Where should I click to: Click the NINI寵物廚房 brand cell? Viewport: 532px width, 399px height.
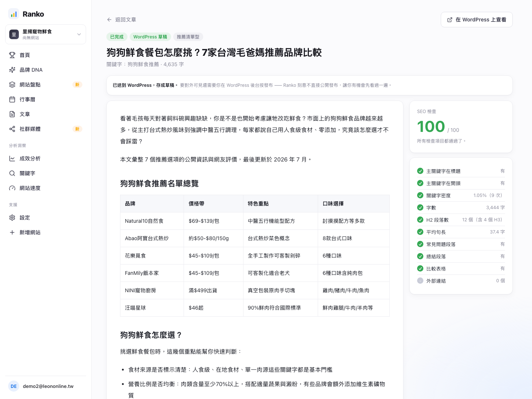pyautogui.click(x=152, y=290)
